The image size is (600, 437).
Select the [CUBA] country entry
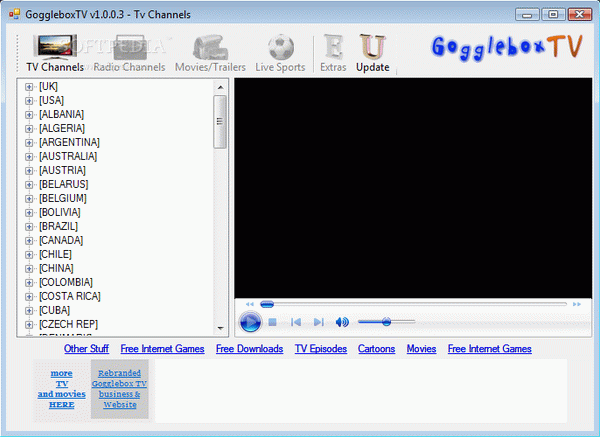(x=55, y=310)
